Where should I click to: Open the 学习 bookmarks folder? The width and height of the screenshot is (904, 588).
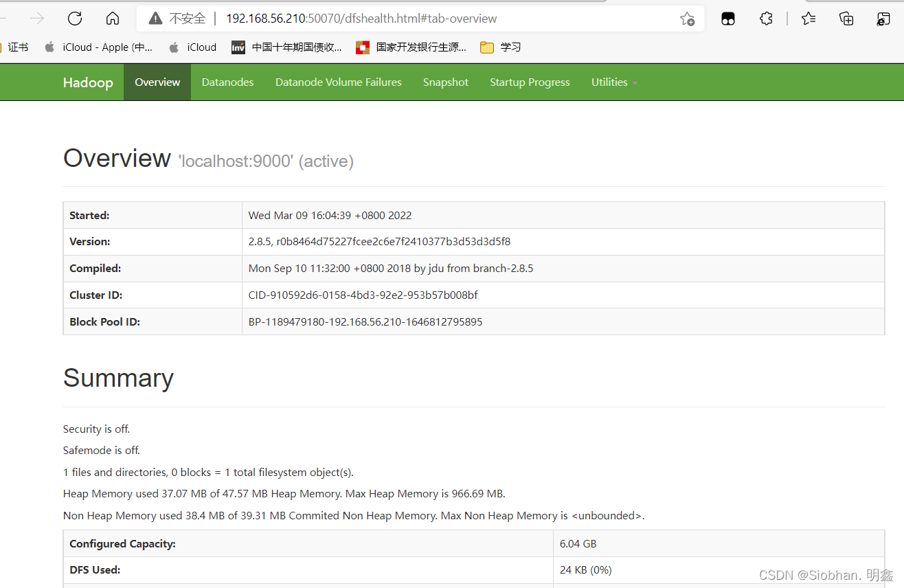coord(500,47)
